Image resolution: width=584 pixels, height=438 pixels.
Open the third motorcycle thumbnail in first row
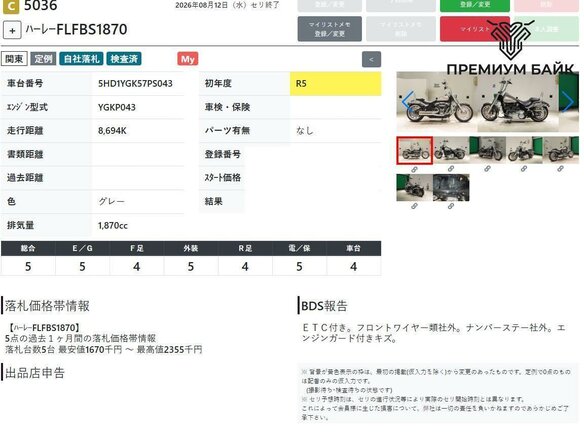tap(488, 150)
